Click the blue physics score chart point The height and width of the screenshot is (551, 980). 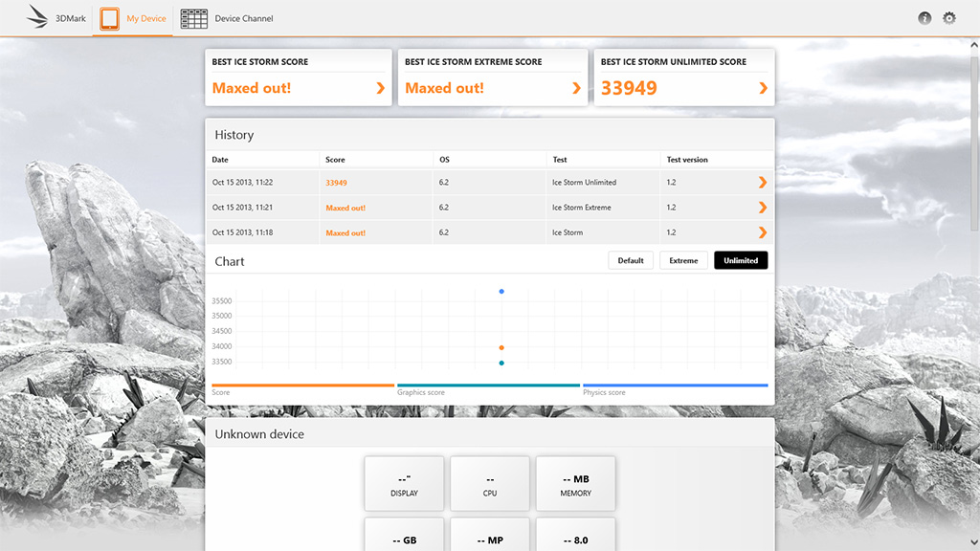point(501,292)
